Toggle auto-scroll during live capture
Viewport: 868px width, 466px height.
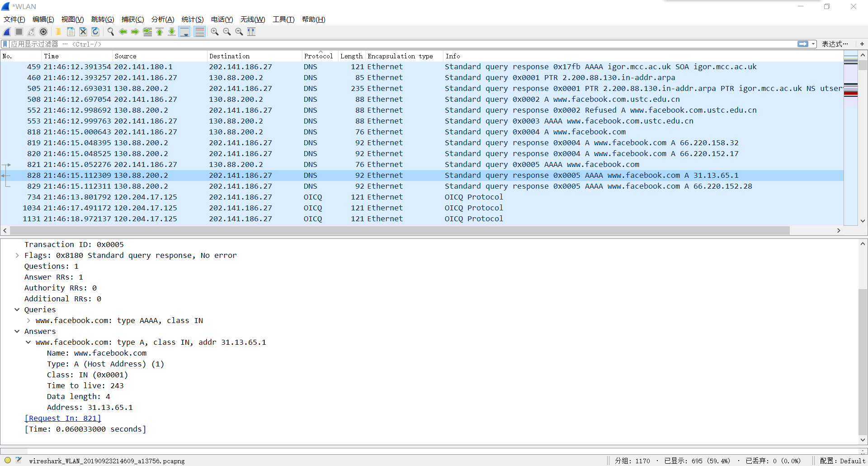(x=184, y=32)
